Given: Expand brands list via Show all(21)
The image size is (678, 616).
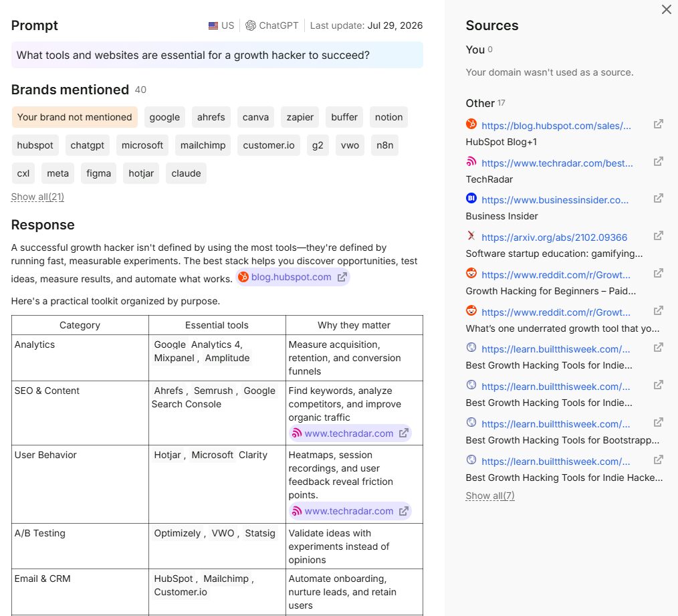Looking at the screenshot, I should [37, 197].
